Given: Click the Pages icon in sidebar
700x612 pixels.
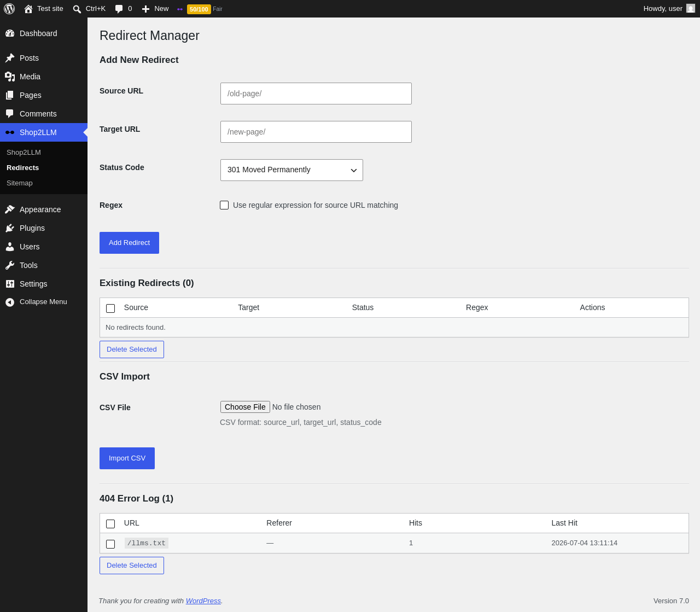Looking at the screenshot, I should click(10, 95).
